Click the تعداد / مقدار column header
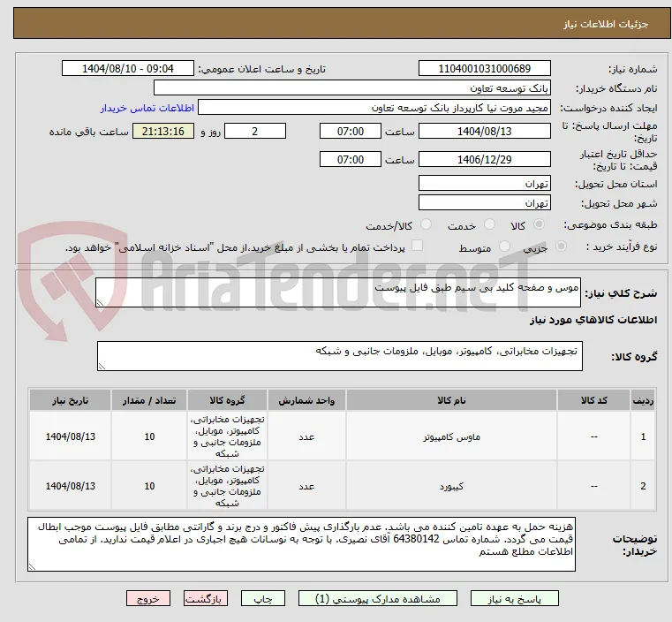Image resolution: width=672 pixels, height=622 pixels. click(149, 400)
